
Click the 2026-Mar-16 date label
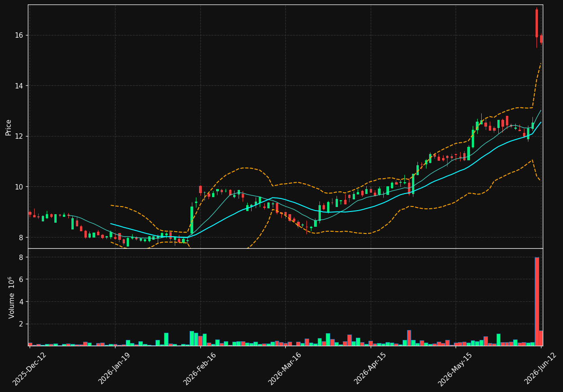(285, 368)
